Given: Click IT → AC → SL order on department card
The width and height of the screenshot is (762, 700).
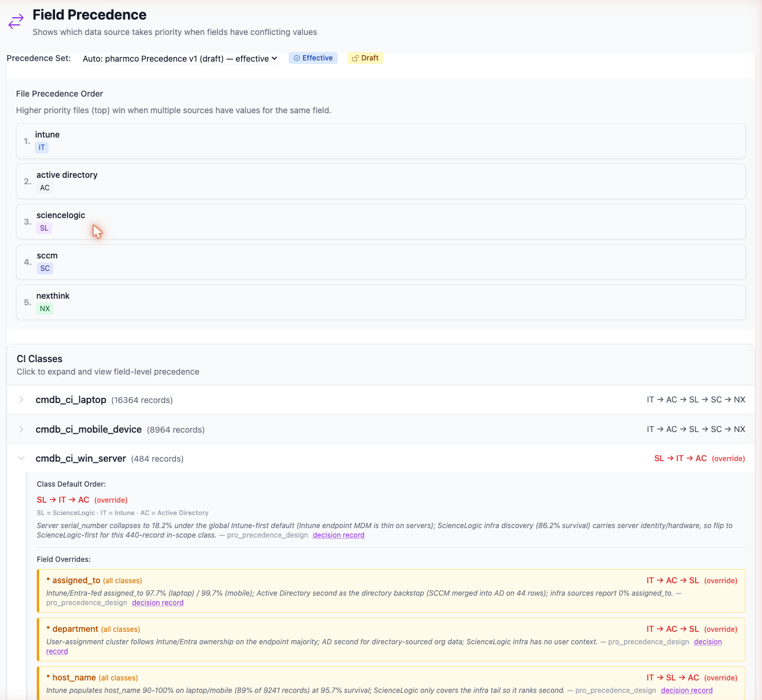Looking at the screenshot, I should (673, 629).
